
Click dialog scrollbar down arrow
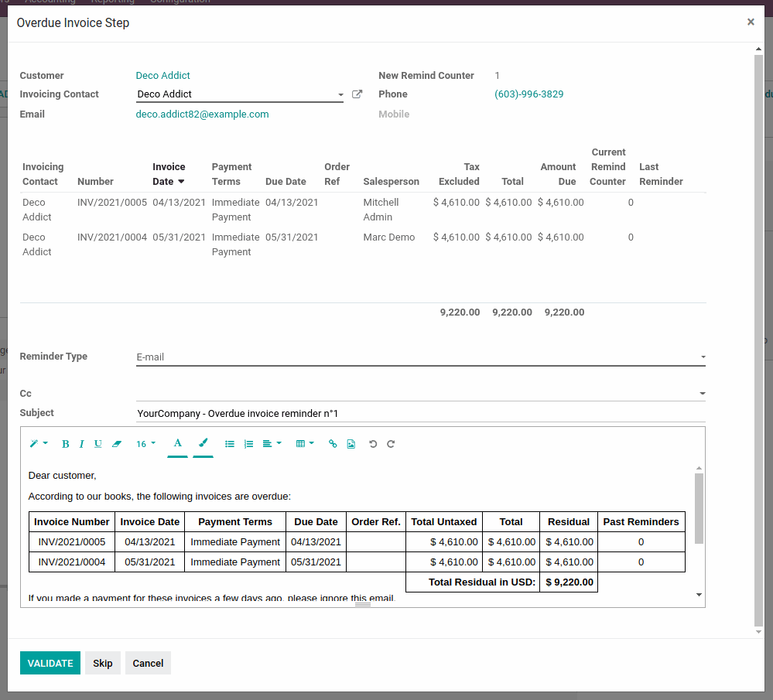pos(758,632)
